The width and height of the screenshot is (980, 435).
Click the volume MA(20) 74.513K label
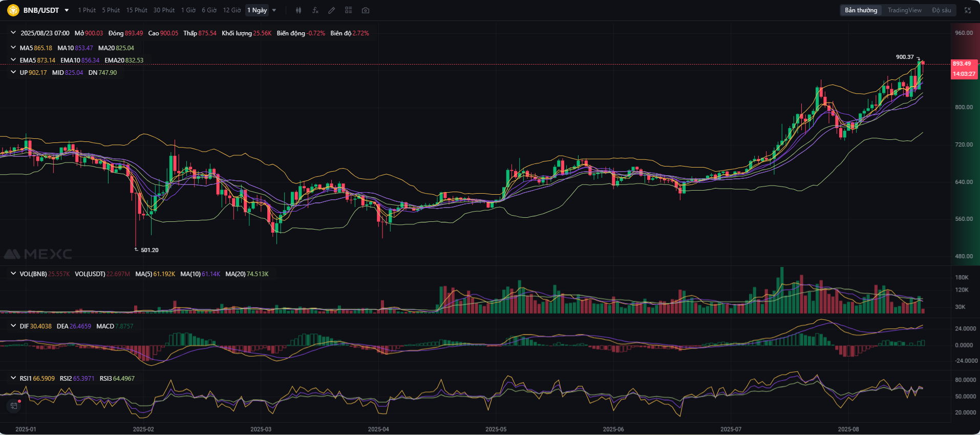click(x=247, y=274)
